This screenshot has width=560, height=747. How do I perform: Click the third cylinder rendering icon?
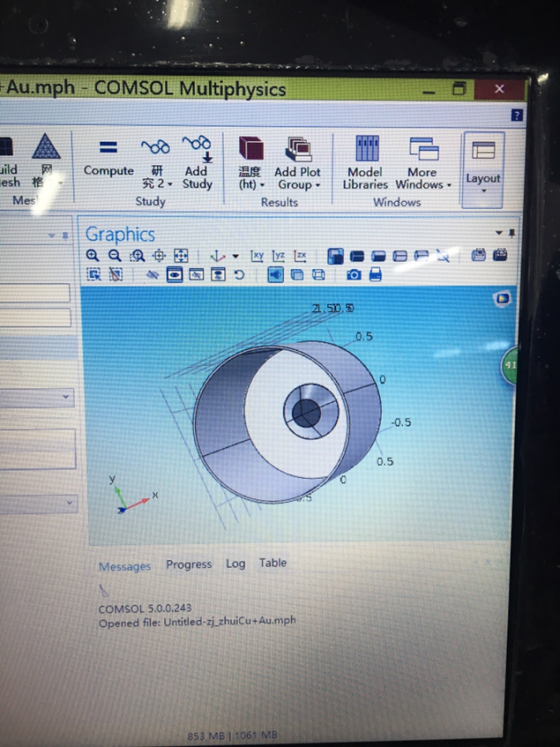click(x=378, y=256)
